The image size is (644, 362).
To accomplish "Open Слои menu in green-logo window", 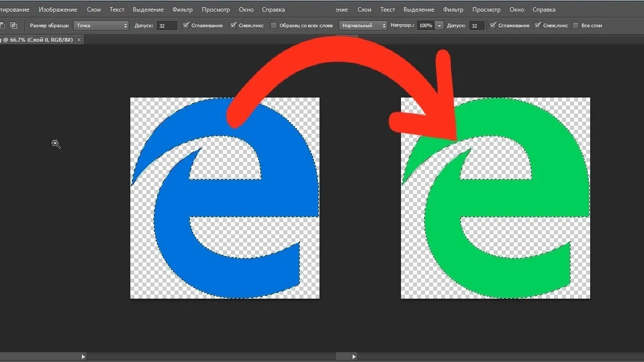I will pyautogui.click(x=364, y=10).
